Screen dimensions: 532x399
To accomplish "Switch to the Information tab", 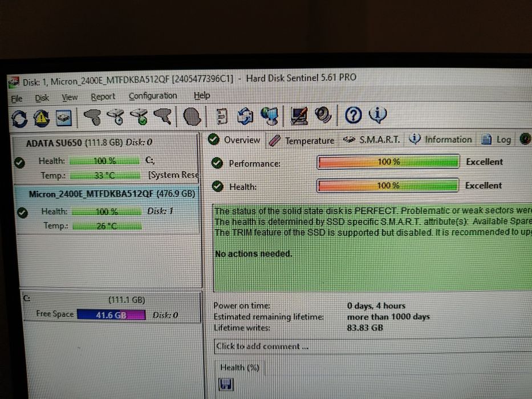I will [x=440, y=140].
